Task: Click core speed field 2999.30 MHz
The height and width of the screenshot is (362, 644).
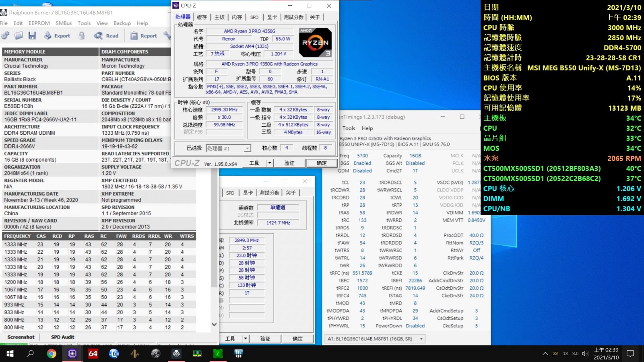Action: coord(225,109)
